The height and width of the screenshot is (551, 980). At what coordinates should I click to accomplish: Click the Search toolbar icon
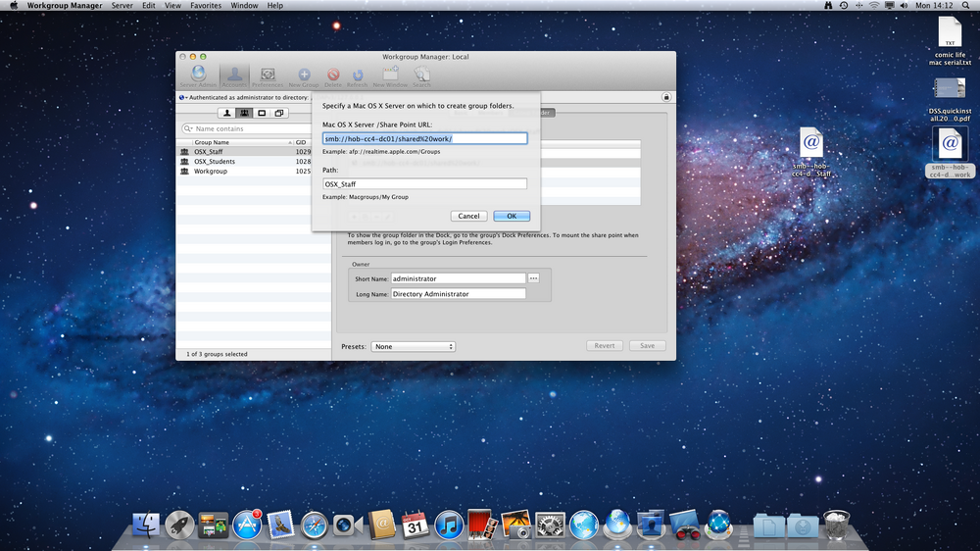tap(421, 76)
